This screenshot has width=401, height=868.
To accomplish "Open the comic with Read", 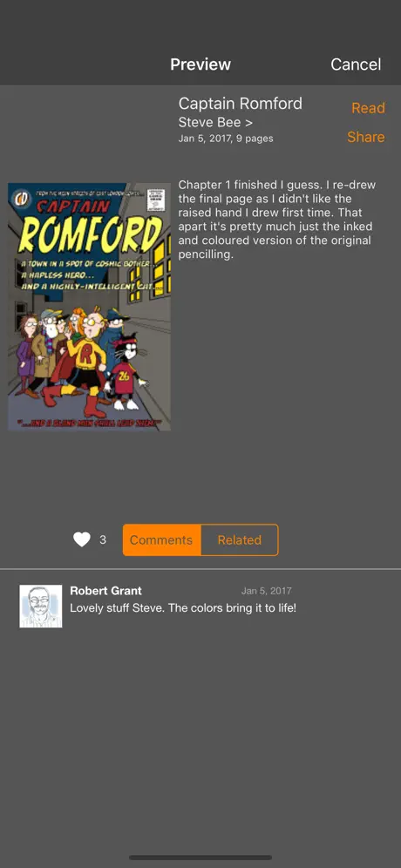I will pos(368,108).
